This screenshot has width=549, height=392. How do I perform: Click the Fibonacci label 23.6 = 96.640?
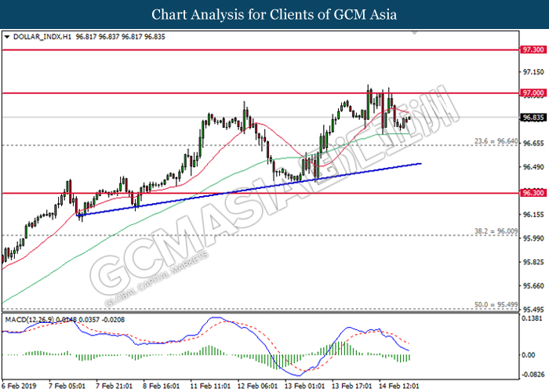(x=496, y=141)
